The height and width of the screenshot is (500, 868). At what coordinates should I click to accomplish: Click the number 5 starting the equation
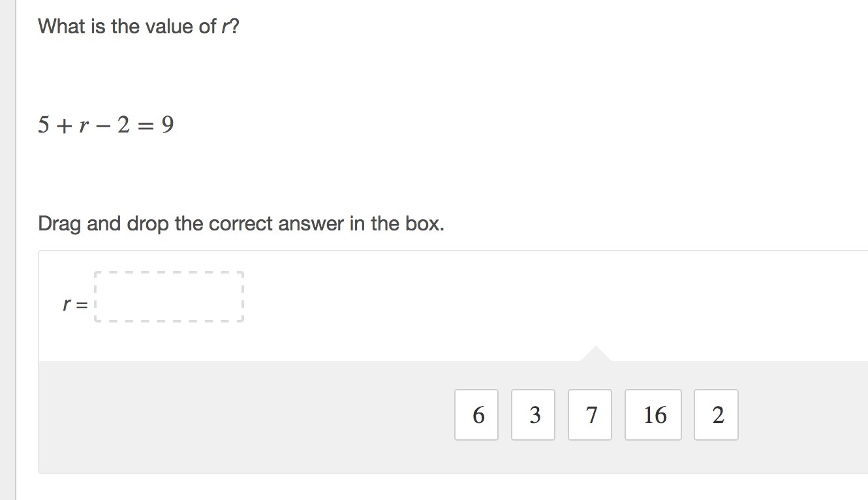coord(44,125)
